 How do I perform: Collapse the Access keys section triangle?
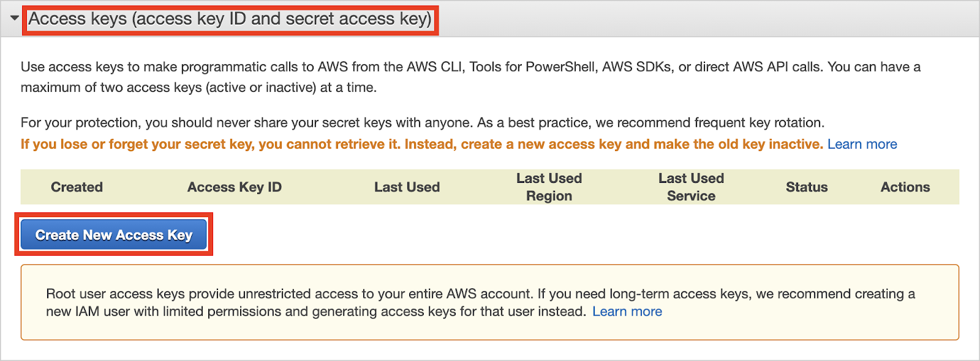[15, 18]
